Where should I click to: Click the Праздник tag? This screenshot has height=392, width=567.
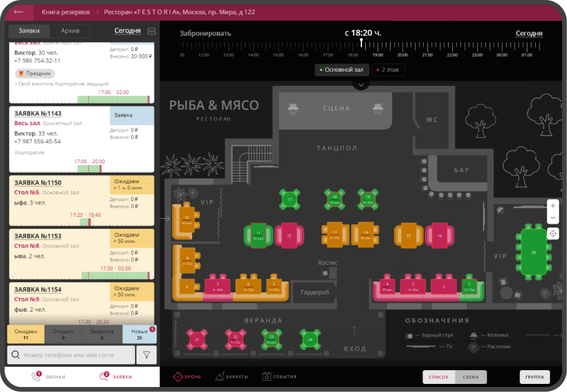pos(35,74)
